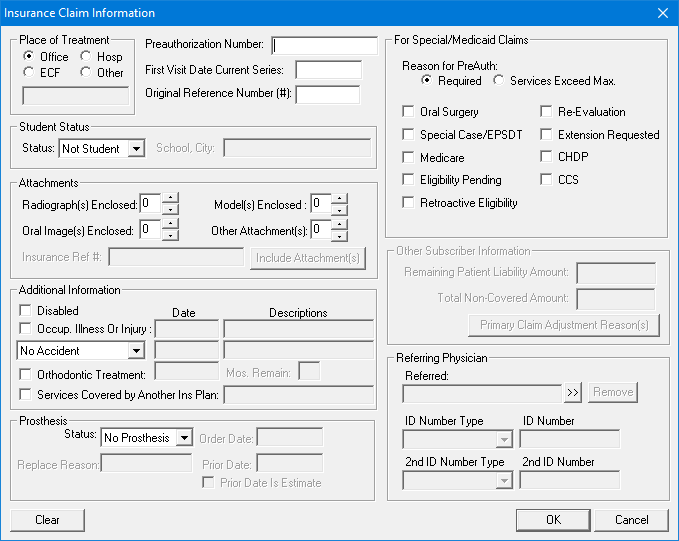
Task: Select Hosp as place of treatment
Action: 86,57
